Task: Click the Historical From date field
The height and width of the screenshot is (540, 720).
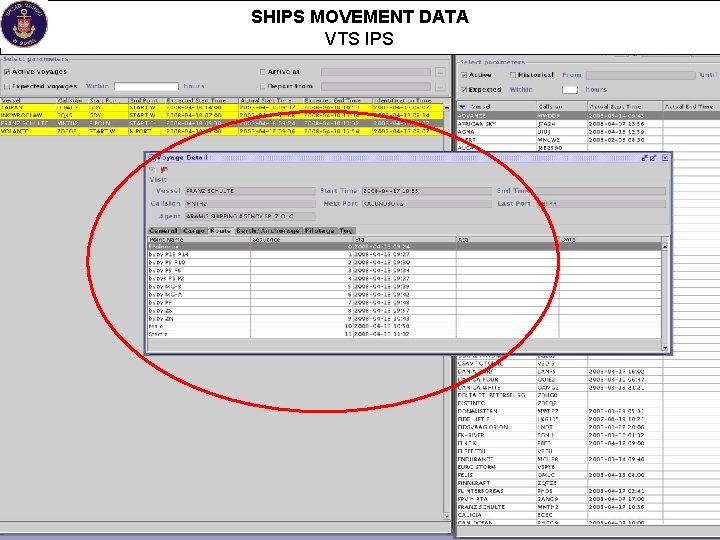Action: click(641, 75)
